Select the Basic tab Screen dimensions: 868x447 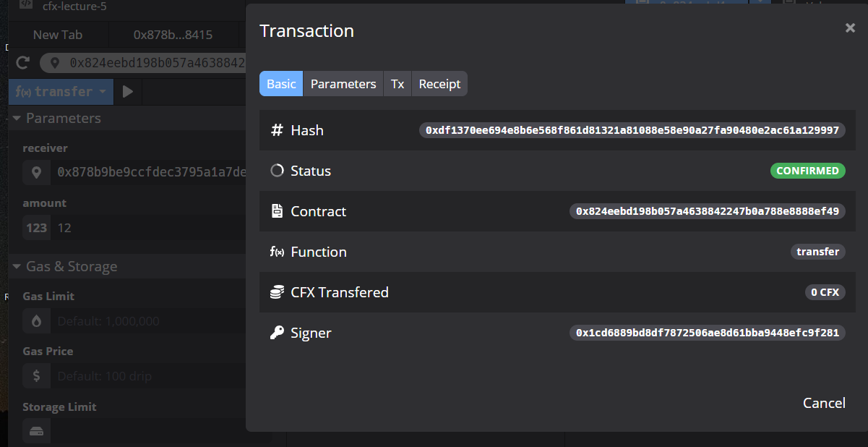pos(281,84)
